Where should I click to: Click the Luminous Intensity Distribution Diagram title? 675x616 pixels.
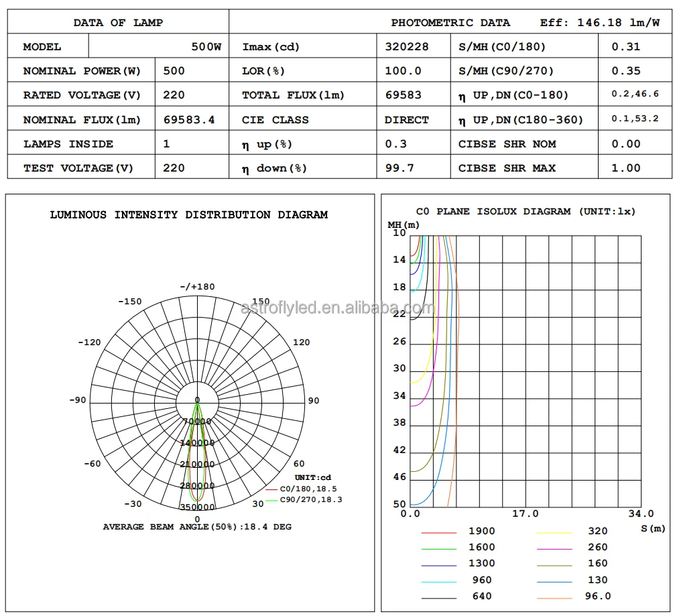pos(189,215)
